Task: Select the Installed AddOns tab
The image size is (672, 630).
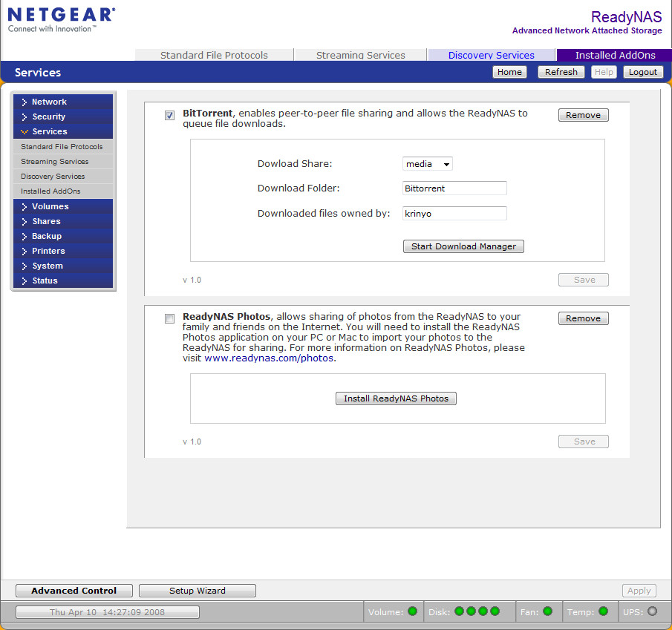Action: point(615,55)
